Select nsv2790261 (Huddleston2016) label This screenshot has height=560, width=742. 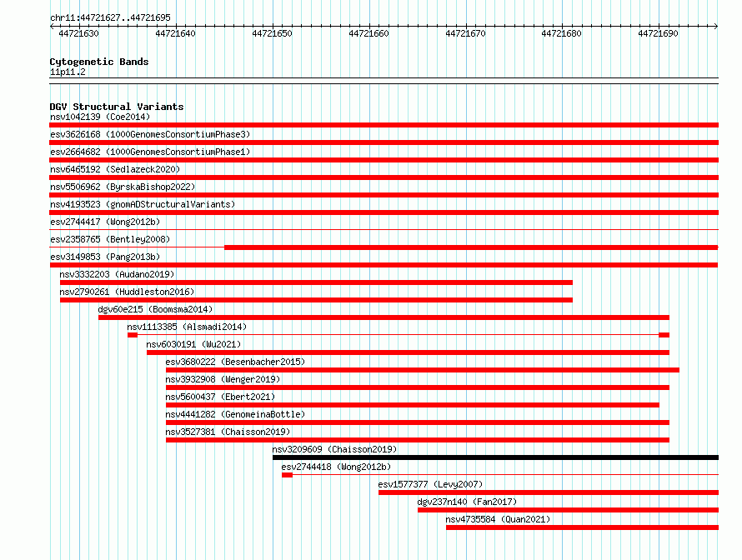[x=127, y=292]
